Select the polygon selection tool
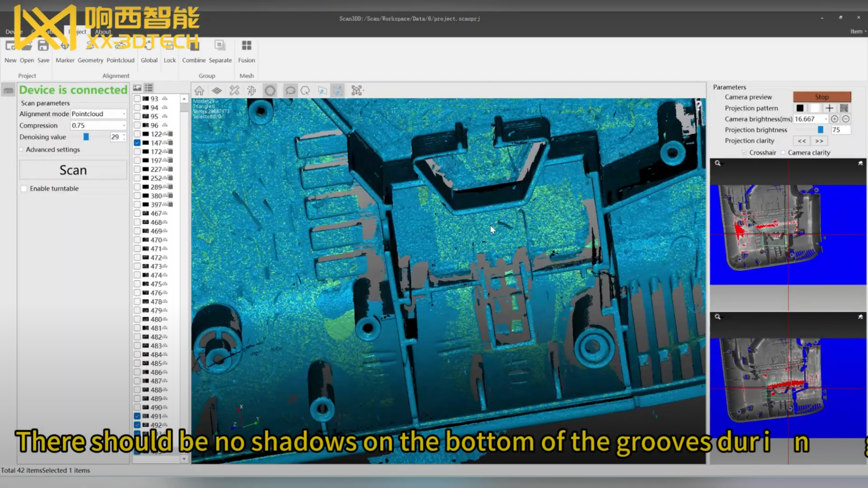Screen dimensions: 868x488 [305, 90]
